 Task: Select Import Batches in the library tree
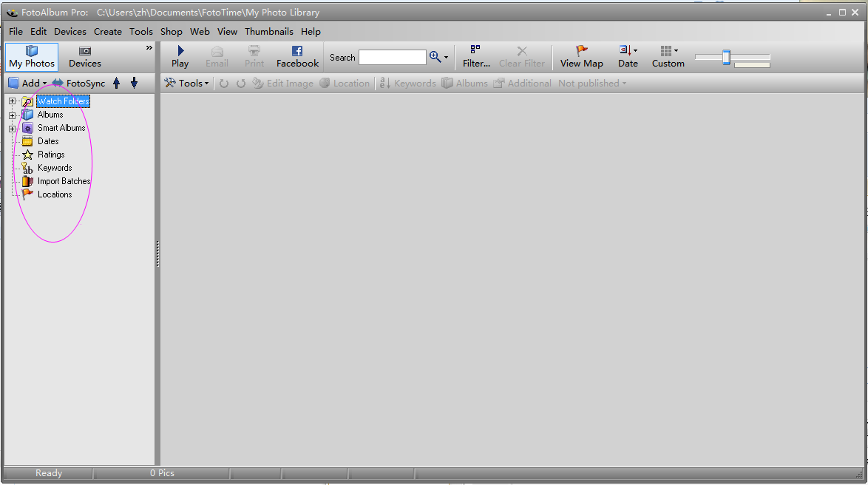[x=64, y=181]
